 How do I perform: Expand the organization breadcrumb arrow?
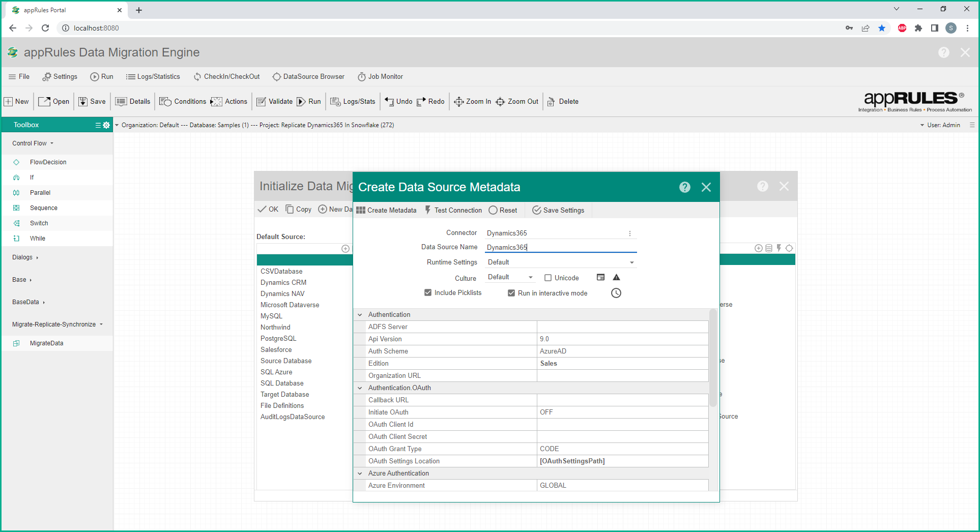tap(117, 125)
